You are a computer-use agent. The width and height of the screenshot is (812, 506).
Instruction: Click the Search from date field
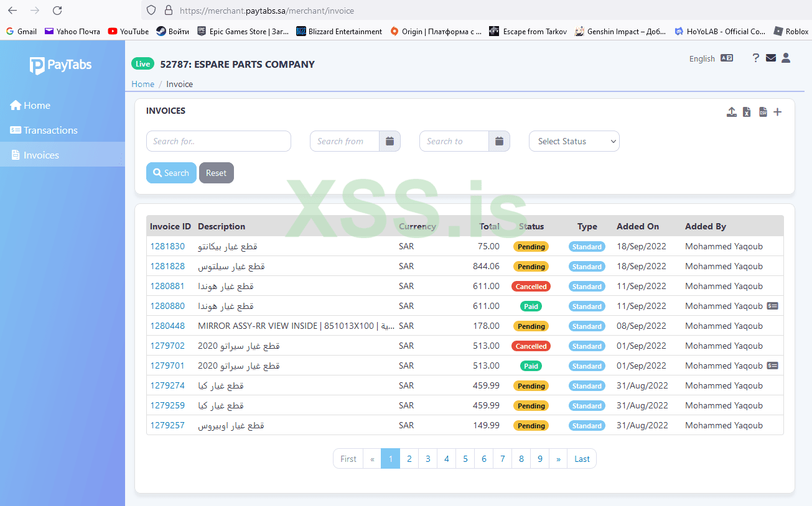[x=345, y=141]
